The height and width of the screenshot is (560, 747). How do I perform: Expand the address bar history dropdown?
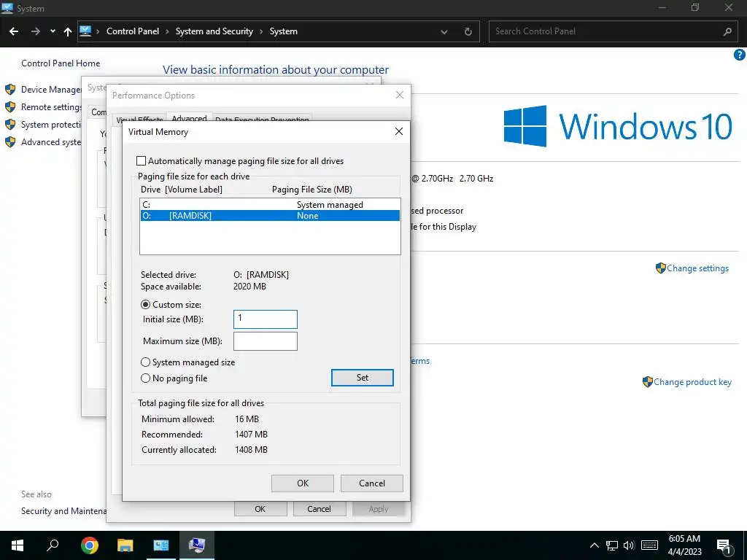444,32
